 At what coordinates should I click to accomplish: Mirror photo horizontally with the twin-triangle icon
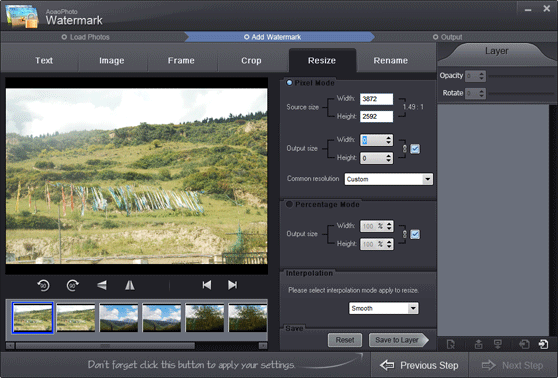pyautogui.click(x=130, y=285)
